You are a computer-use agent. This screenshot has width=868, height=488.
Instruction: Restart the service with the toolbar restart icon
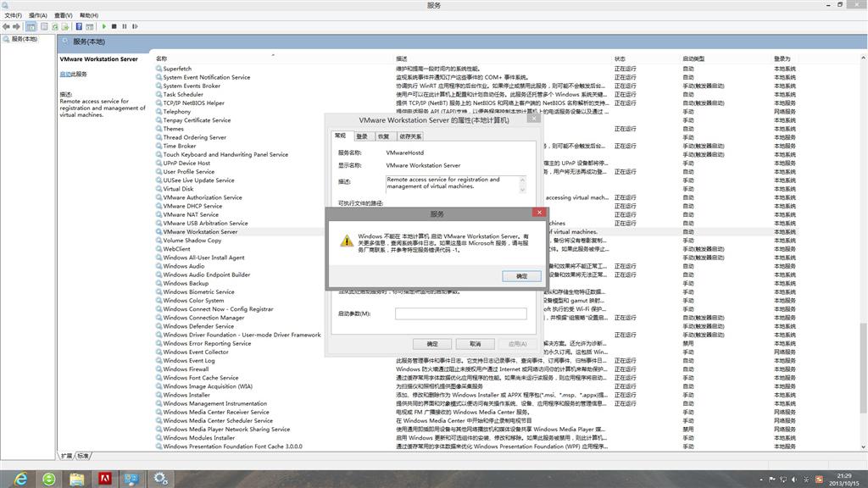point(135,26)
